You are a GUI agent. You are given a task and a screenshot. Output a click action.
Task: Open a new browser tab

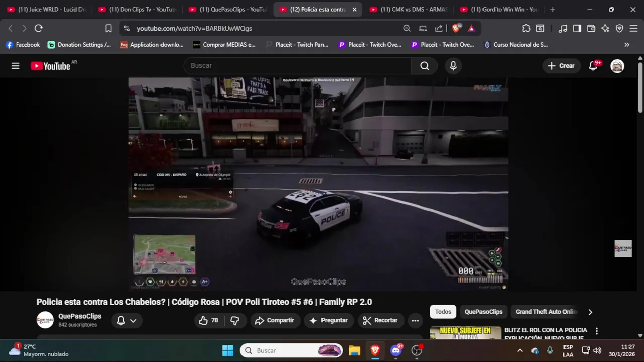point(553,10)
